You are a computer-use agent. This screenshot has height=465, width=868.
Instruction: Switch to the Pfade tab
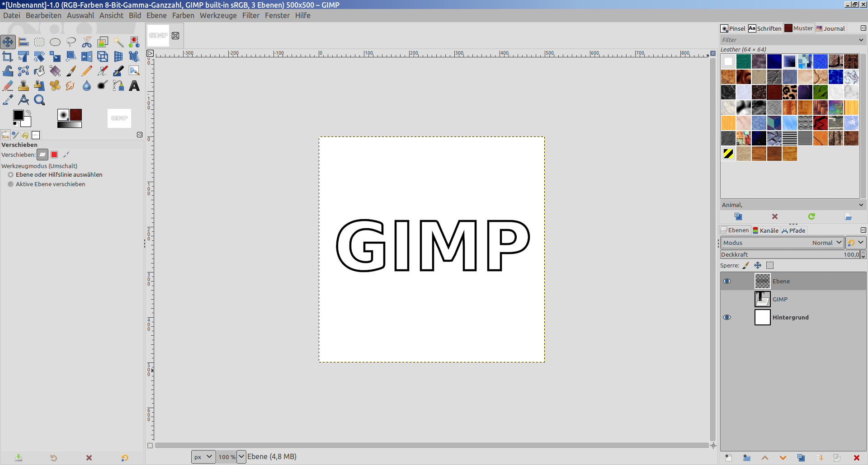pyautogui.click(x=793, y=230)
